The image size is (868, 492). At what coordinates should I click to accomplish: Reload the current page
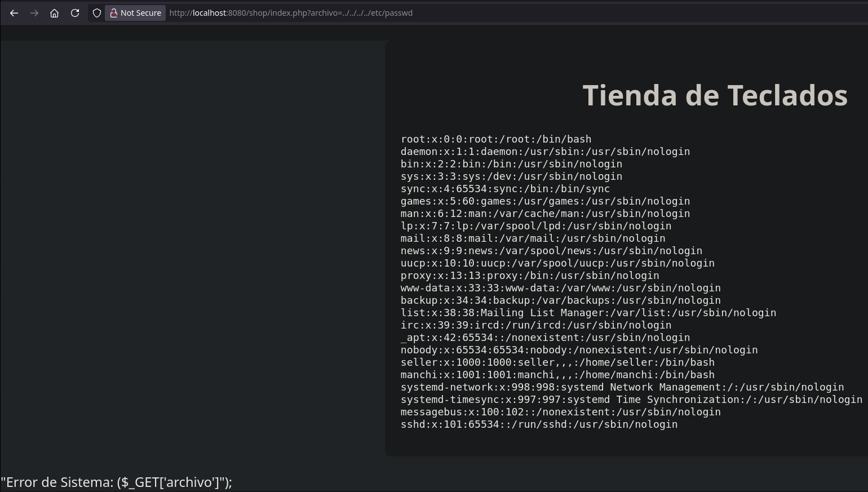(x=75, y=13)
